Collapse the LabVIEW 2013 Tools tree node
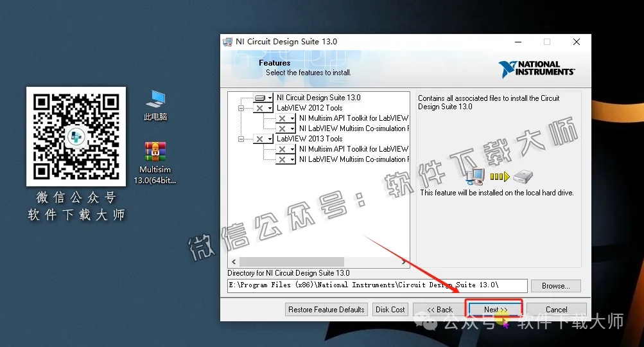 tap(241, 139)
